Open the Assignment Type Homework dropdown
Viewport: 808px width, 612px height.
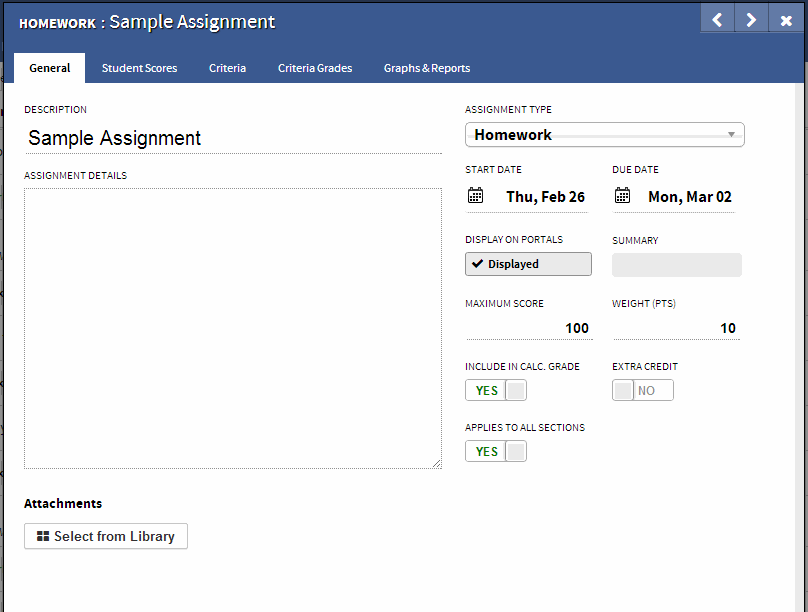(604, 134)
